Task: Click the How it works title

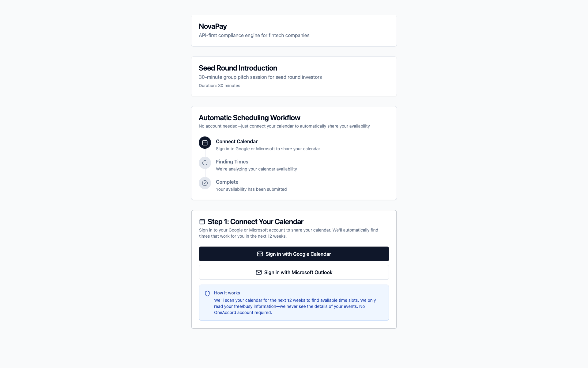Action: coord(227,293)
